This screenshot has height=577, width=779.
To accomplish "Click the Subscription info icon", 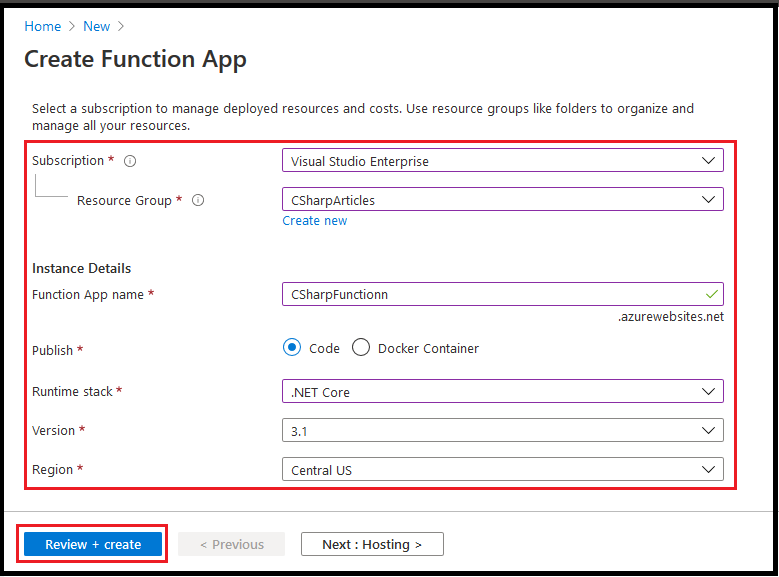I will [130, 161].
